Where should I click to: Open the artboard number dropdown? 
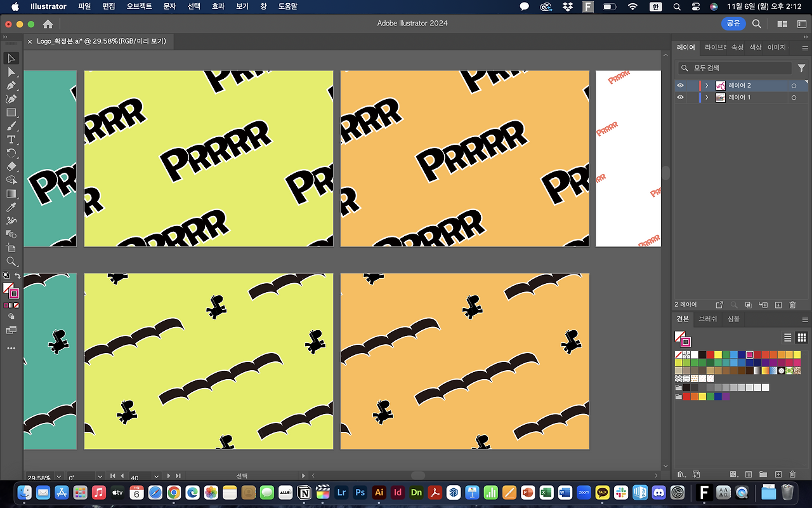click(156, 476)
